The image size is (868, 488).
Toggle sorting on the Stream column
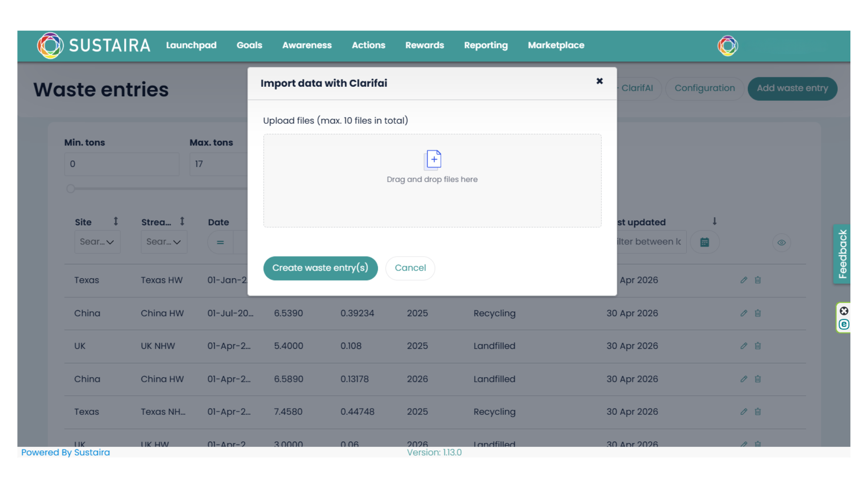pos(182,221)
